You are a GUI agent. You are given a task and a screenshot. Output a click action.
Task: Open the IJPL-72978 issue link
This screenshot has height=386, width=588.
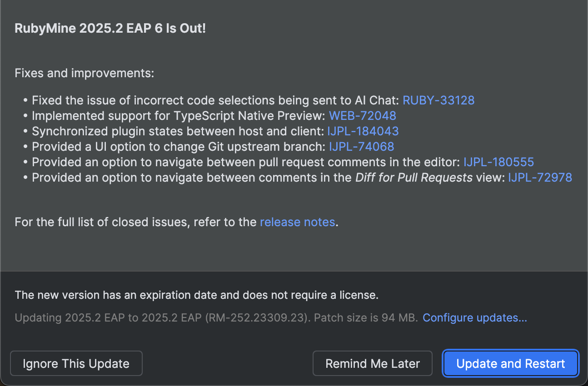tap(540, 178)
